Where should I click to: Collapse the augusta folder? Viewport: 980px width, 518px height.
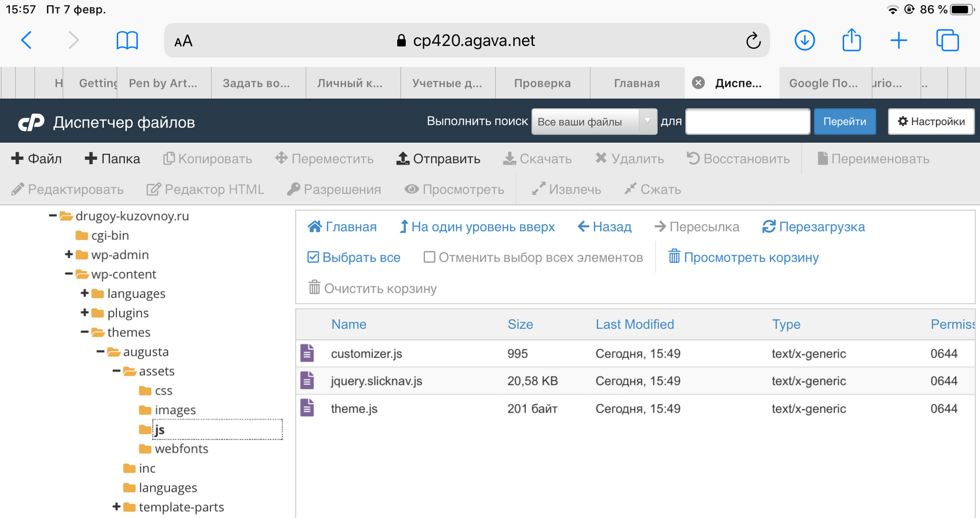point(101,351)
